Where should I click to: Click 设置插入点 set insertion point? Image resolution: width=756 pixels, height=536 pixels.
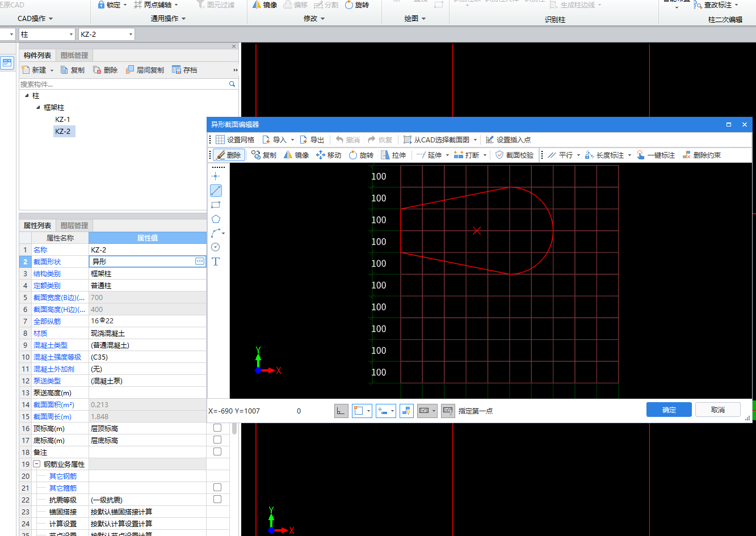(x=508, y=140)
